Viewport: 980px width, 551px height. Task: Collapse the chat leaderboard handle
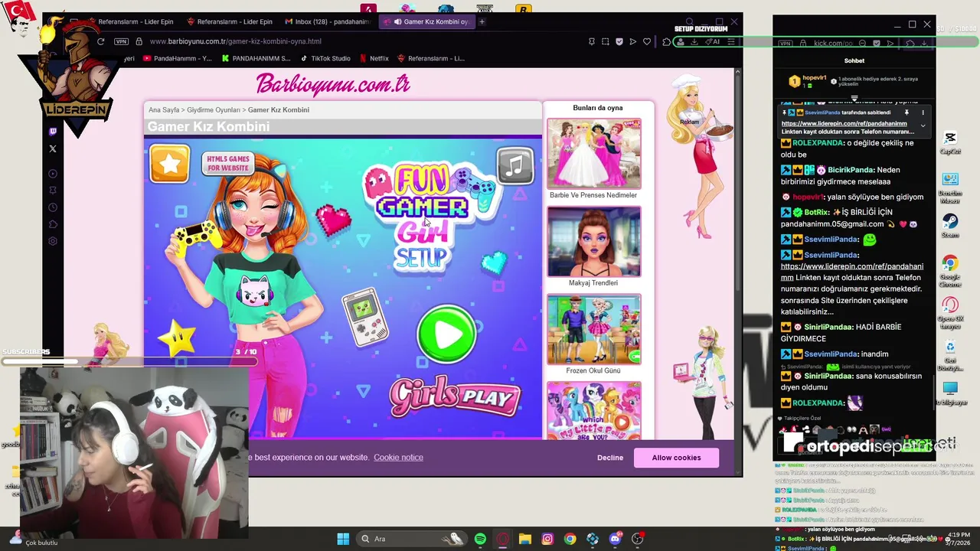pyautogui.click(x=854, y=99)
